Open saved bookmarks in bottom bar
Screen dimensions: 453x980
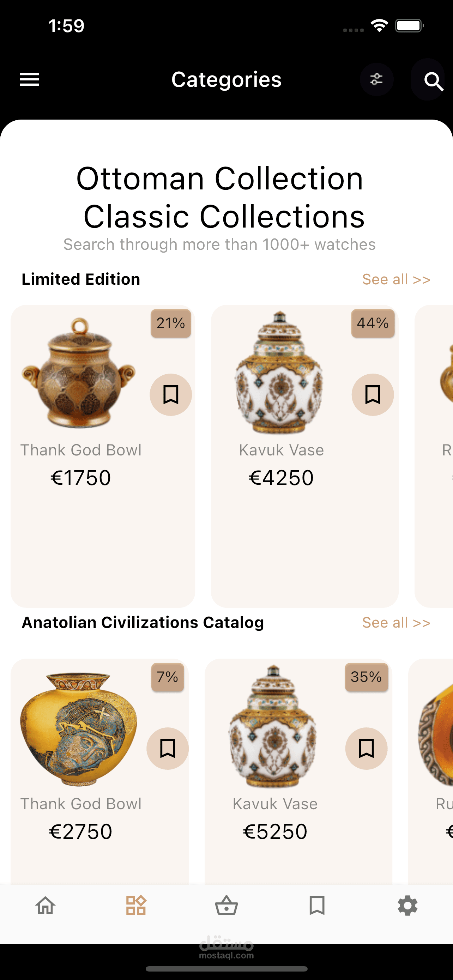[x=317, y=905]
